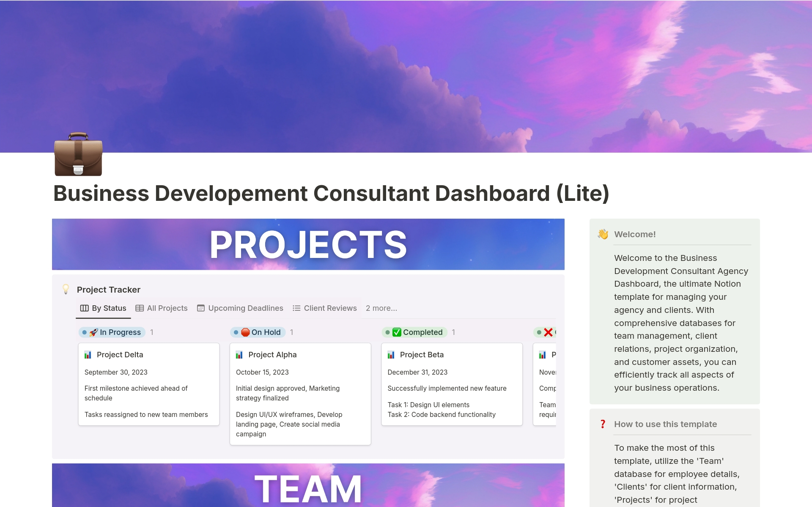Click the table icon beside All Projects

click(140, 308)
